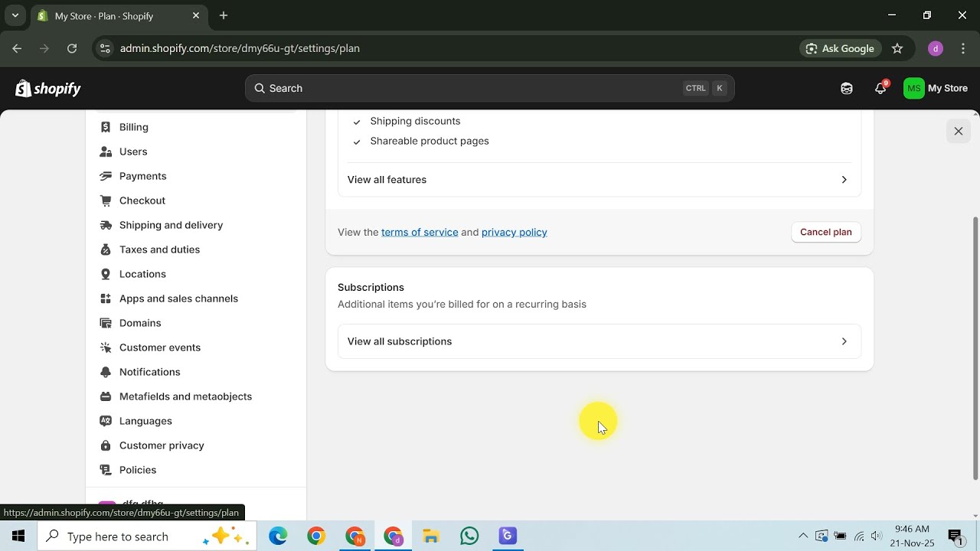980x551 pixels.
Task: Open the browser tab list dropdown arrow
Action: pyautogui.click(x=15, y=15)
